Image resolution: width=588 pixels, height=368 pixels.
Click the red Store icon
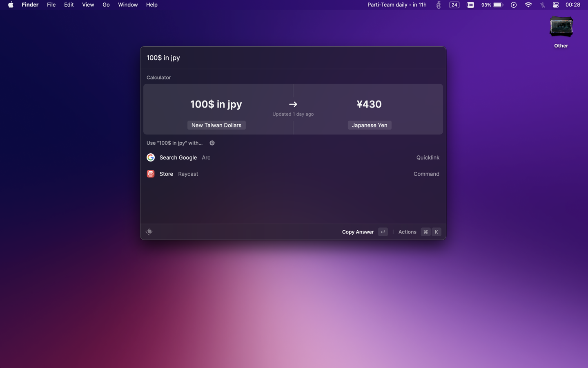[151, 174]
